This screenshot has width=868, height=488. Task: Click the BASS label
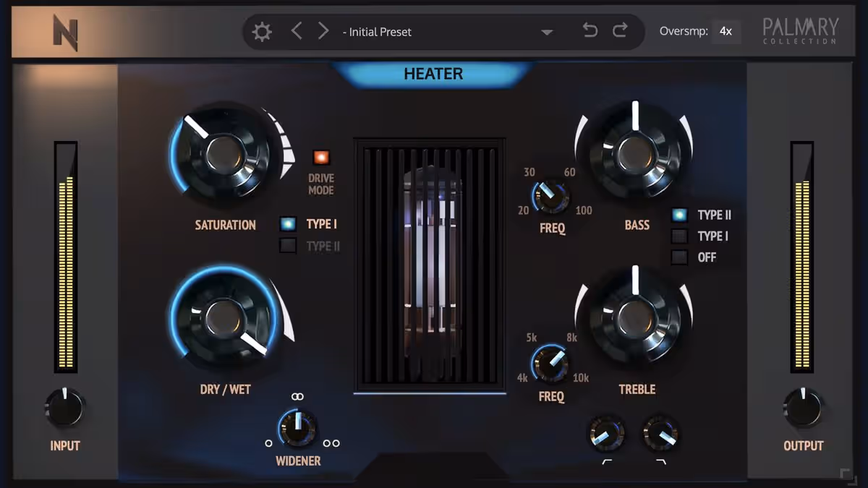tap(637, 225)
